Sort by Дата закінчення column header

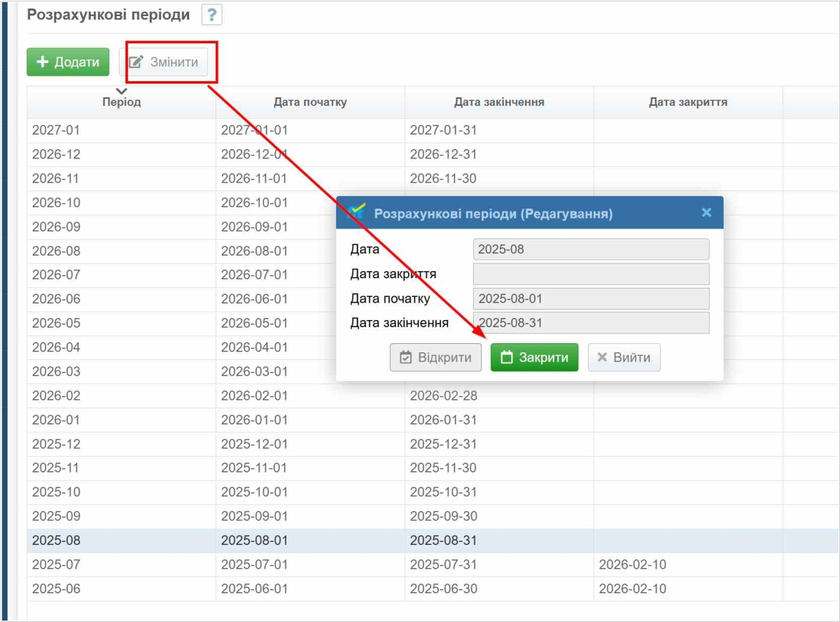click(498, 102)
